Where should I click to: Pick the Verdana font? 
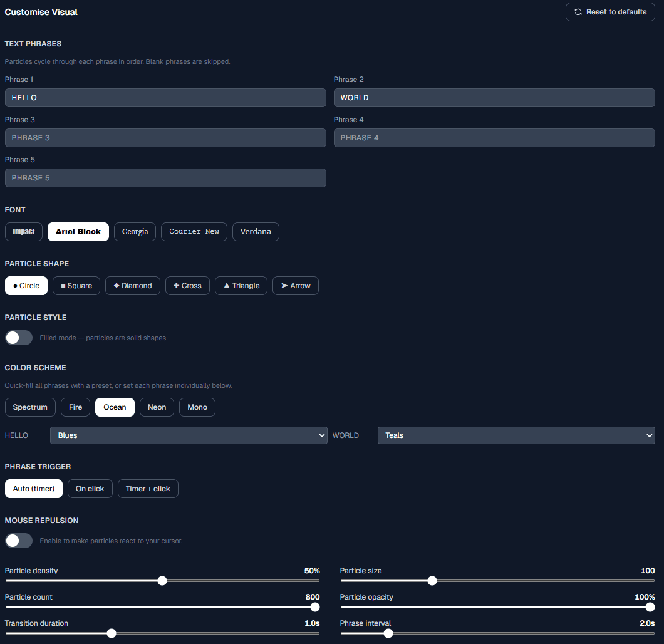click(256, 232)
